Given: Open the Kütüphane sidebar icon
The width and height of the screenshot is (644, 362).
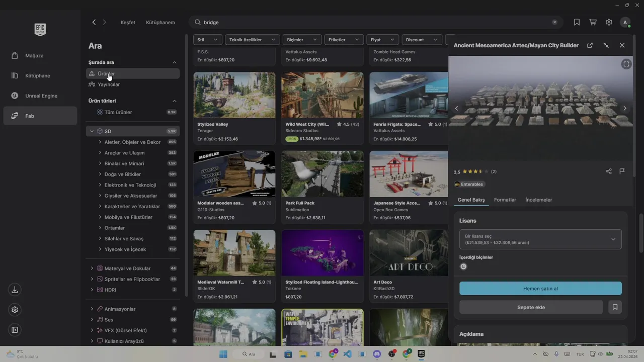Looking at the screenshot, I should pos(15,75).
